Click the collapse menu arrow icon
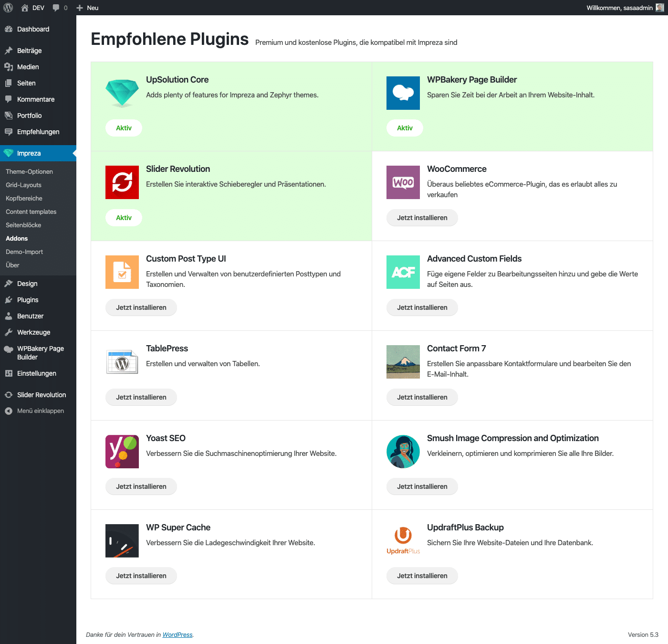The width and height of the screenshot is (668, 644). tap(9, 411)
